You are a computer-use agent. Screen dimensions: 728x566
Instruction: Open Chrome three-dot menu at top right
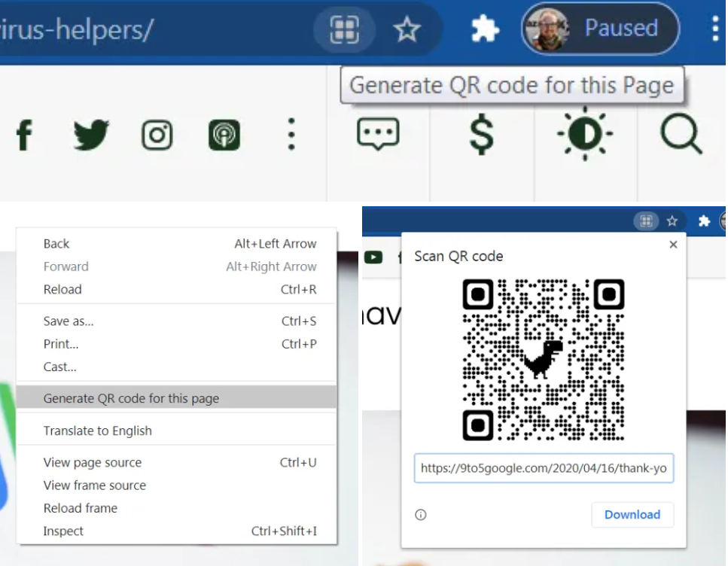point(715,29)
